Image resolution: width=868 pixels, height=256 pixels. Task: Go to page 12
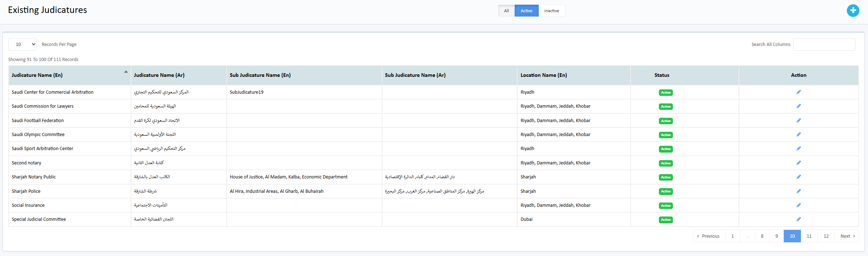point(826,236)
